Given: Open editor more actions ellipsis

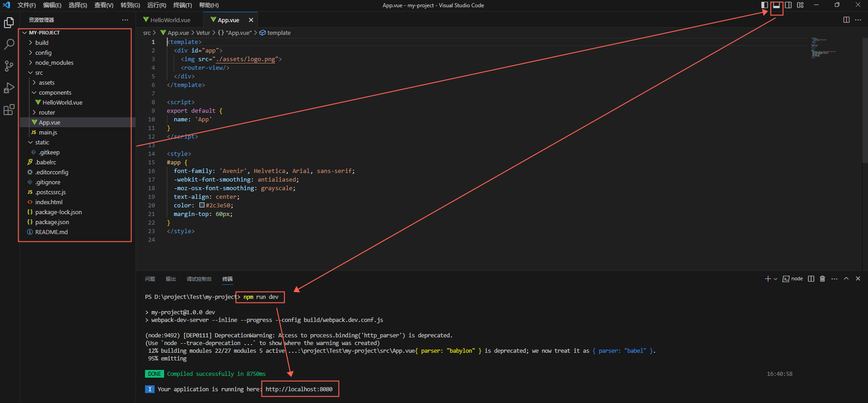Looking at the screenshot, I should pyautogui.click(x=858, y=20).
